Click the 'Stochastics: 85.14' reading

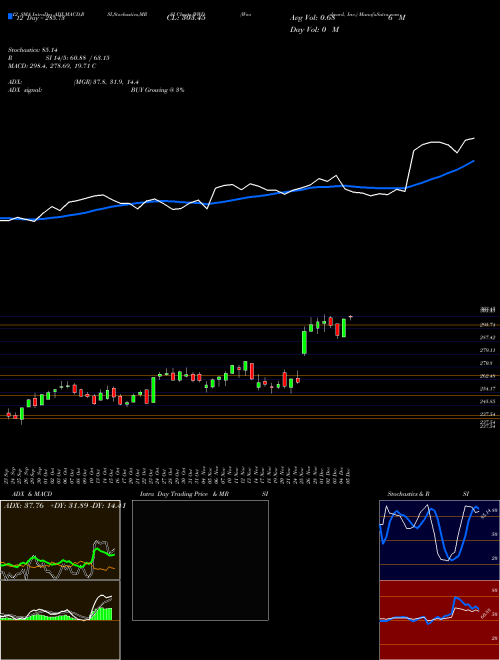point(32,50)
